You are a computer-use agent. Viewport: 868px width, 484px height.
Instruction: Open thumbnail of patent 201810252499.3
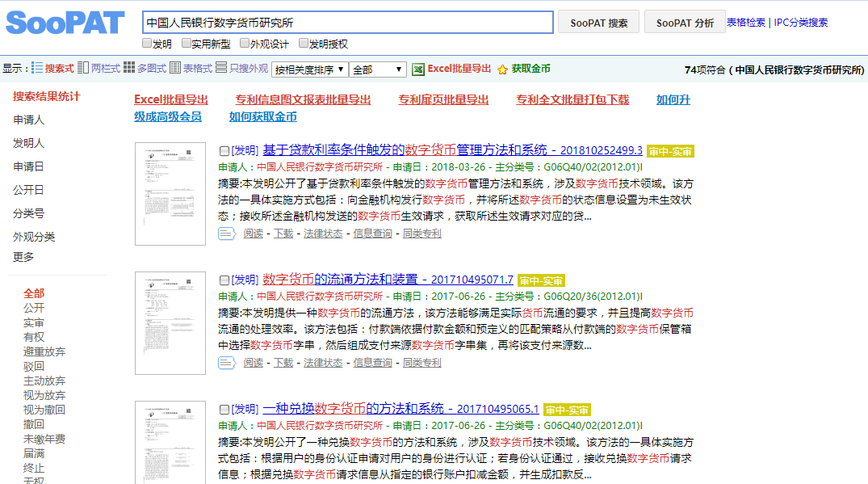[x=170, y=194]
